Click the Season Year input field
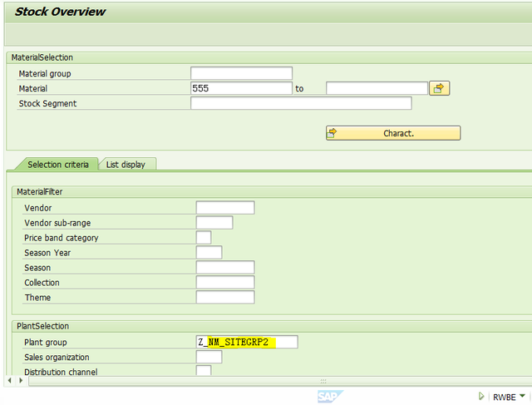 209,253
